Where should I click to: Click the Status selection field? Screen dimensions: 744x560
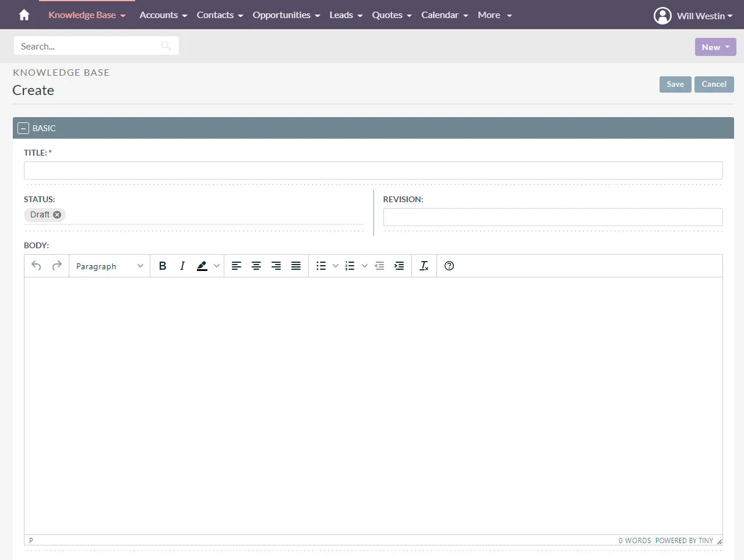coord(193,215)
